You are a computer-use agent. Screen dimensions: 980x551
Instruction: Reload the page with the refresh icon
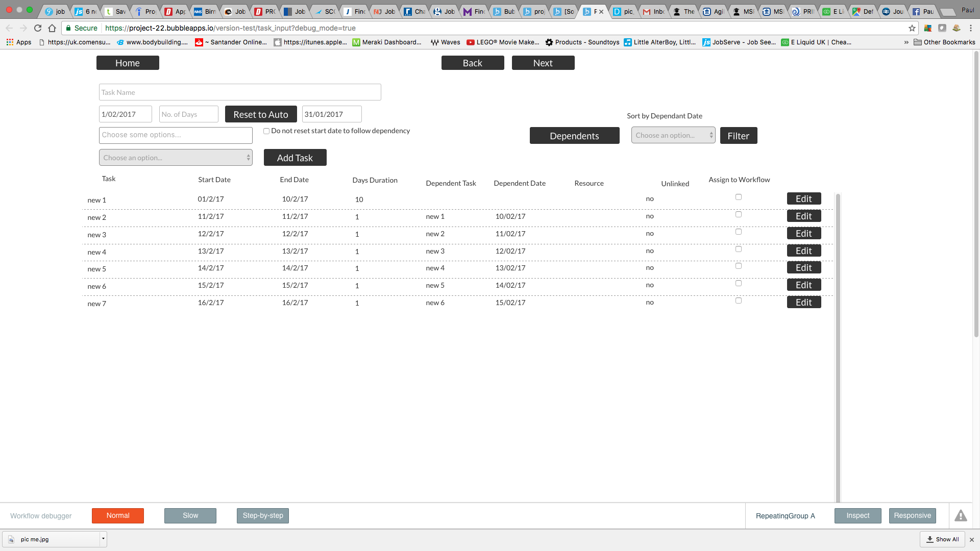pyautogui.click(x=38, y=28)
